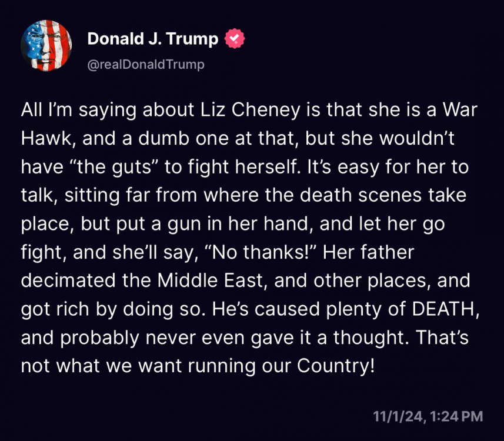Click the final word Country!
Viewport: 504px width, 441px height.
[x=336, y=366]
